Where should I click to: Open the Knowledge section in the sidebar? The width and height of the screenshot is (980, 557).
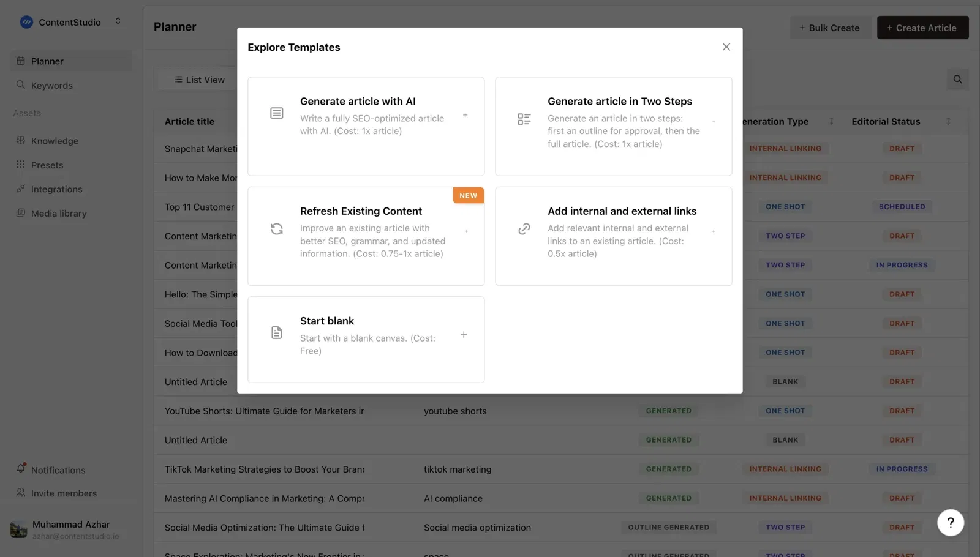point(55,141)
